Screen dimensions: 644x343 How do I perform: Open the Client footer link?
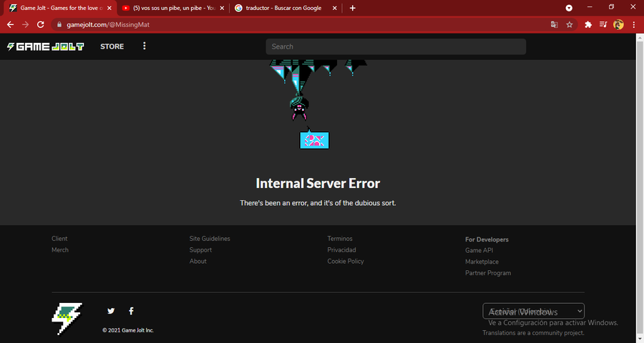[59, 239]
